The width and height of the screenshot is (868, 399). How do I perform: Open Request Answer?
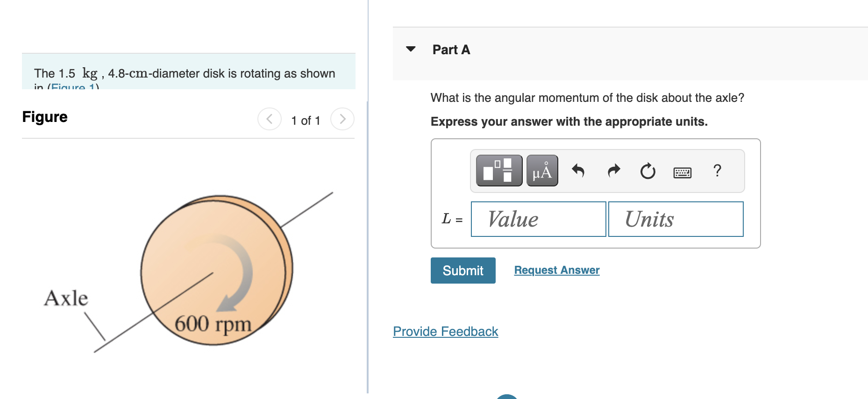556,270
